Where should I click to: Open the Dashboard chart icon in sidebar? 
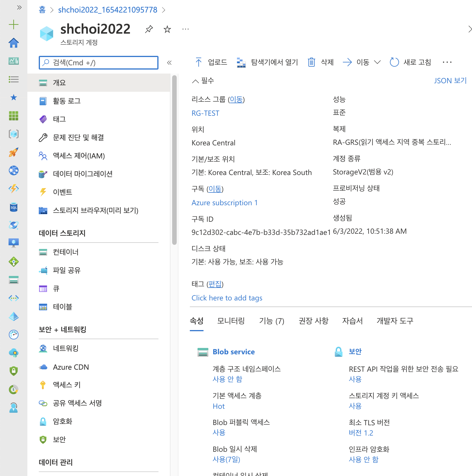[14, 61]
